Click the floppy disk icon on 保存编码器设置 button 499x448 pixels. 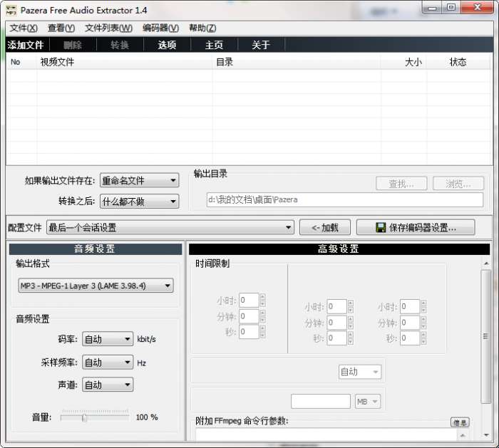coord(381,227)
